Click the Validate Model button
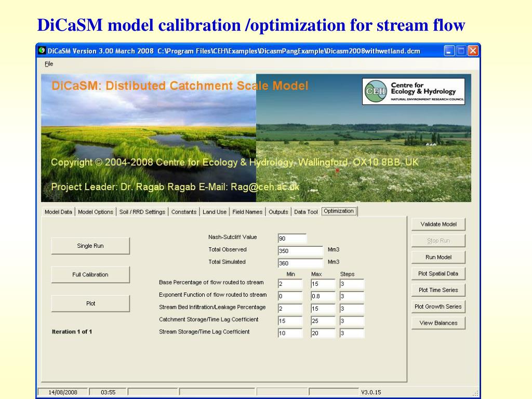 click(x=438, y=224)
